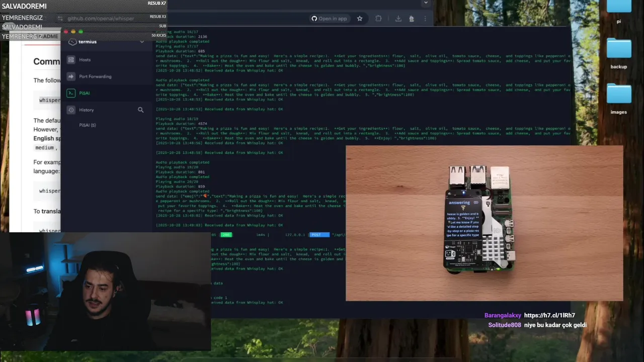Click the yellow minimize dot of Termius window
The height and width of the screenshot is (362, 644).
(x=73, y=32)
